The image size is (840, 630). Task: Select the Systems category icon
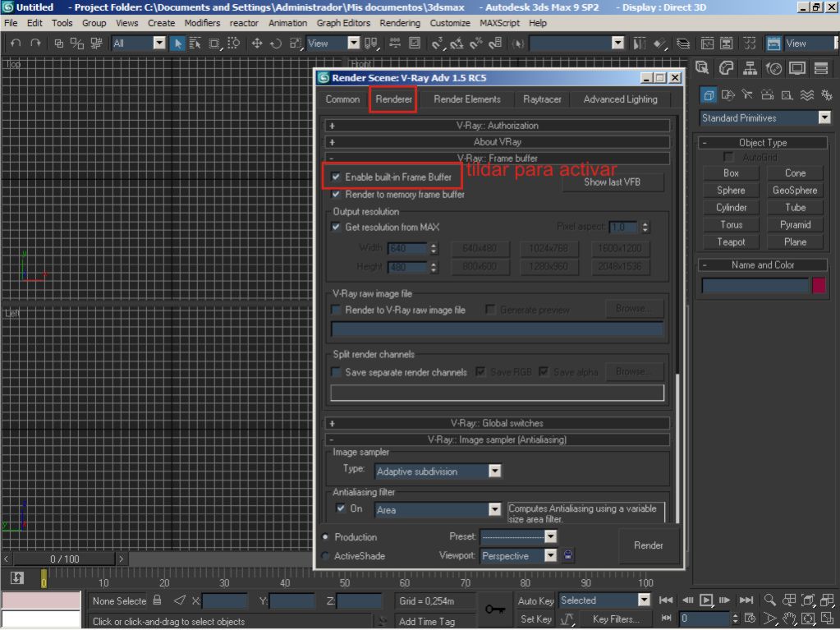click(827, 95)
